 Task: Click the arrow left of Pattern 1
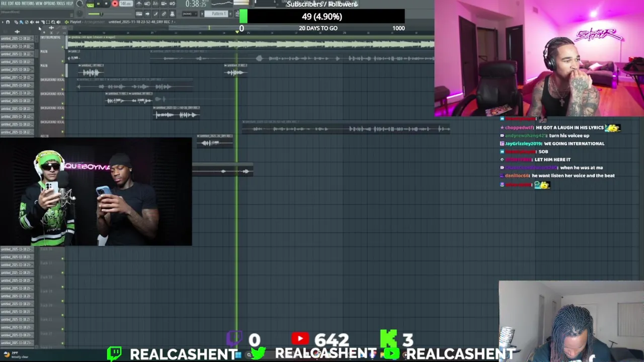tap(202, 14)
